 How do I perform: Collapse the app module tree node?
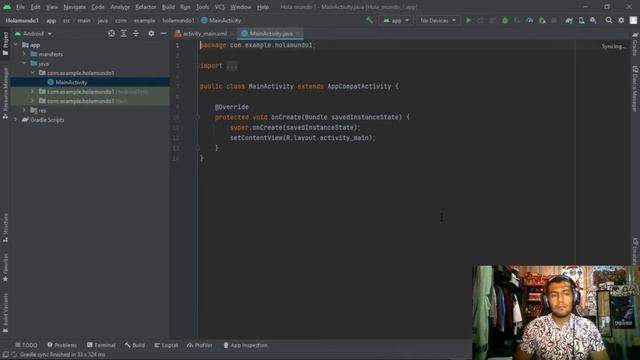pos(16,45)
